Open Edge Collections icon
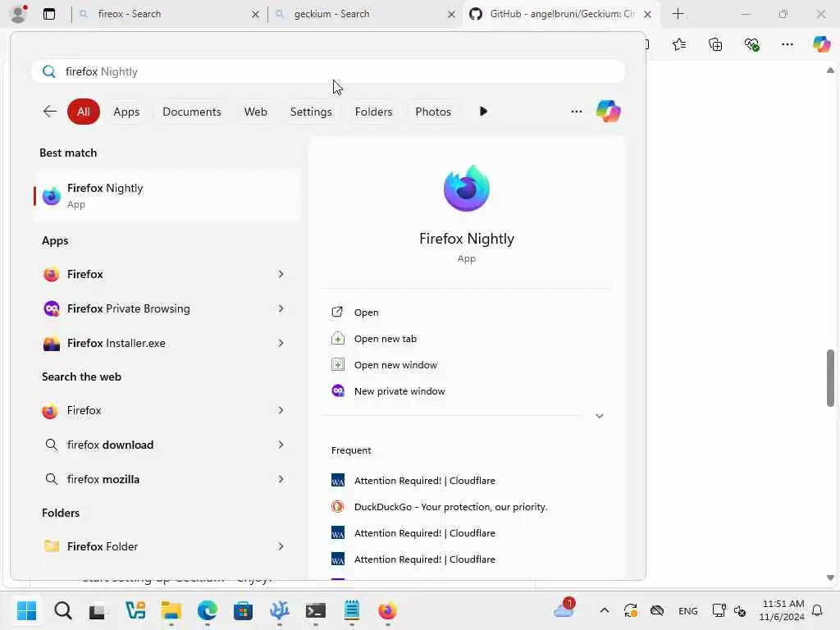840x630 pixels. 715,44
